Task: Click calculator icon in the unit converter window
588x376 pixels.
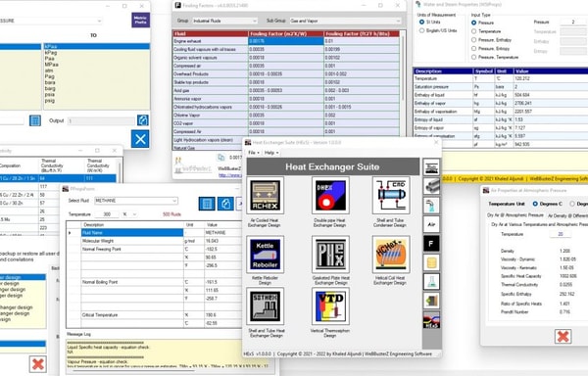Action: [35, 120]
